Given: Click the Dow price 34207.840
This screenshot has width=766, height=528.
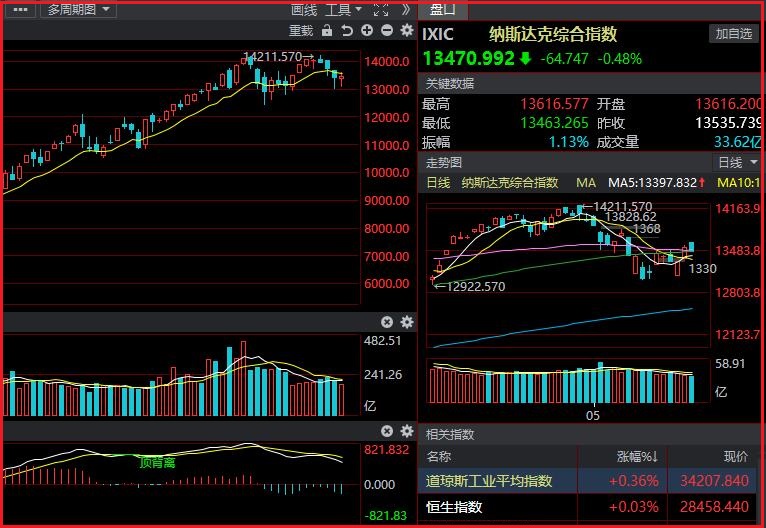Looking at the screenshot, I should tap(714, 481).
